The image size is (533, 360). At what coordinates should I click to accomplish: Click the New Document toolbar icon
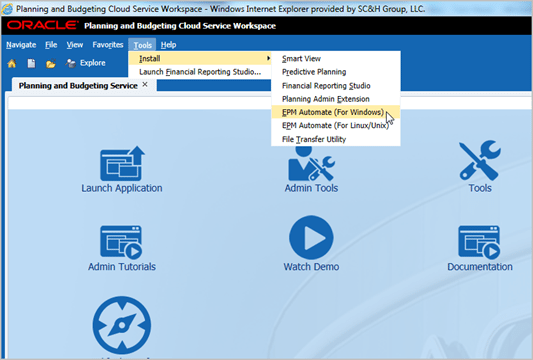pyautogui.click(x=31, y=63)
